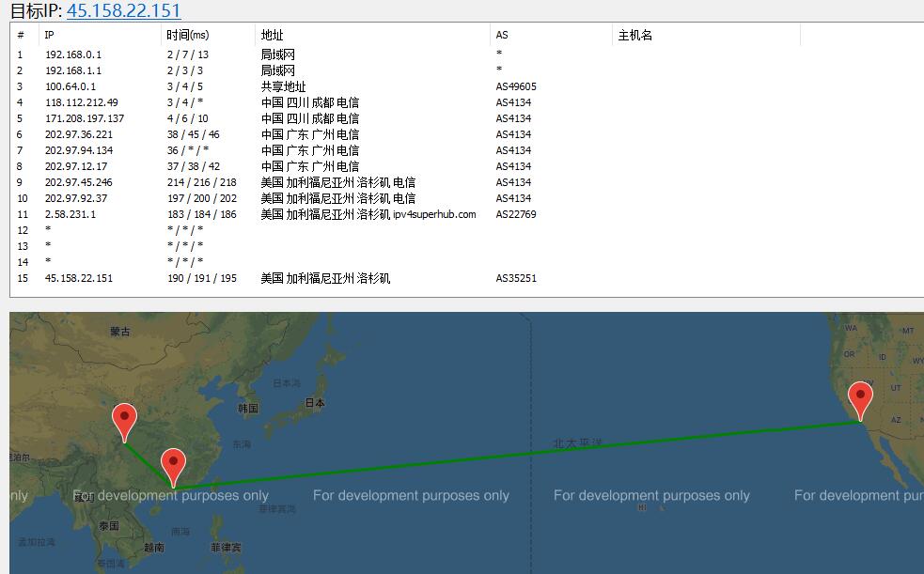Click the time value 214 / 216 / 218
924x574 pixels.
pyautogui.click(x=201, y=182)
